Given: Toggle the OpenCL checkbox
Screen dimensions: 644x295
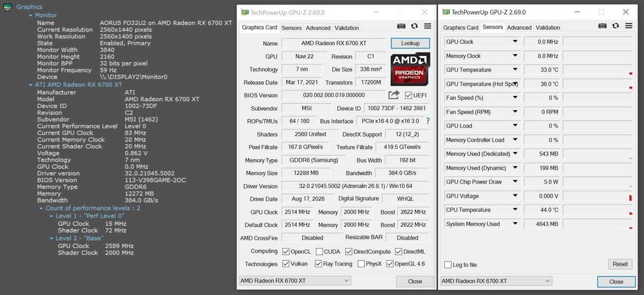Looking at the screenshot, I should [286, 251].
